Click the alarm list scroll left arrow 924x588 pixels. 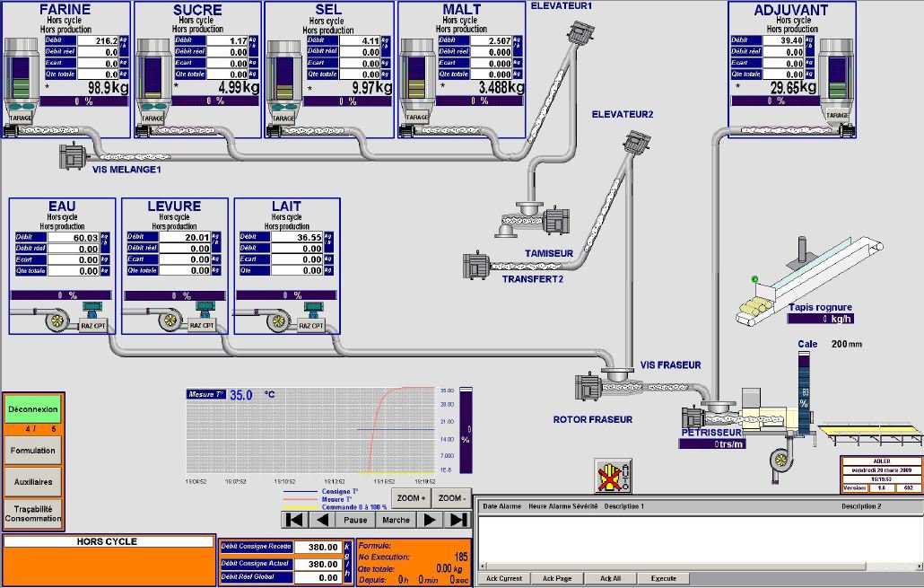pyautogui.click(x=484, y=566)
